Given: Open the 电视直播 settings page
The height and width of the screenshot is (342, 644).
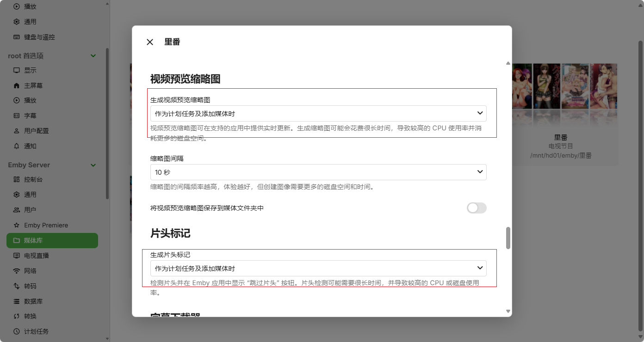Looking at the screenshot, I should coord(52,256).
